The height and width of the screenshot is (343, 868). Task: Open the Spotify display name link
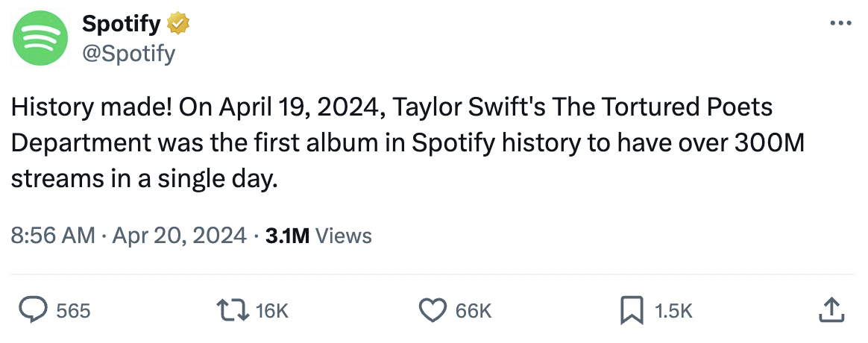[x=121, y=24]
